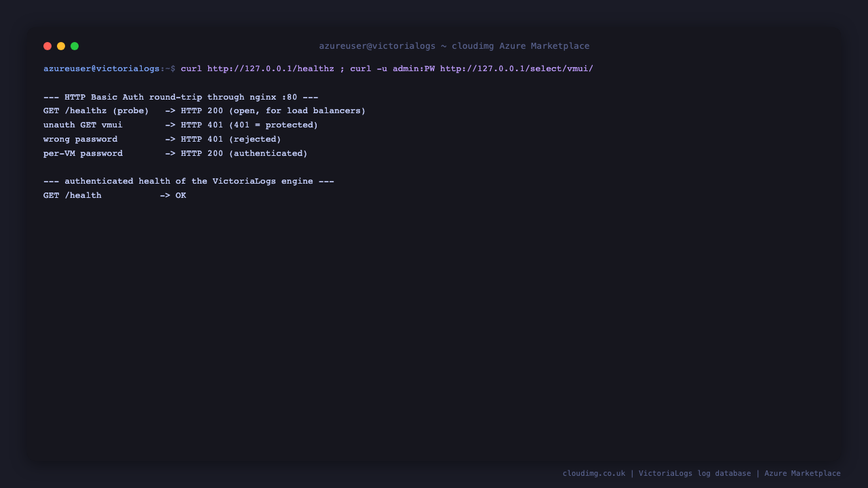Click the red close window dot
This screenshot has height=488, width=868.
tap(47, 46)
